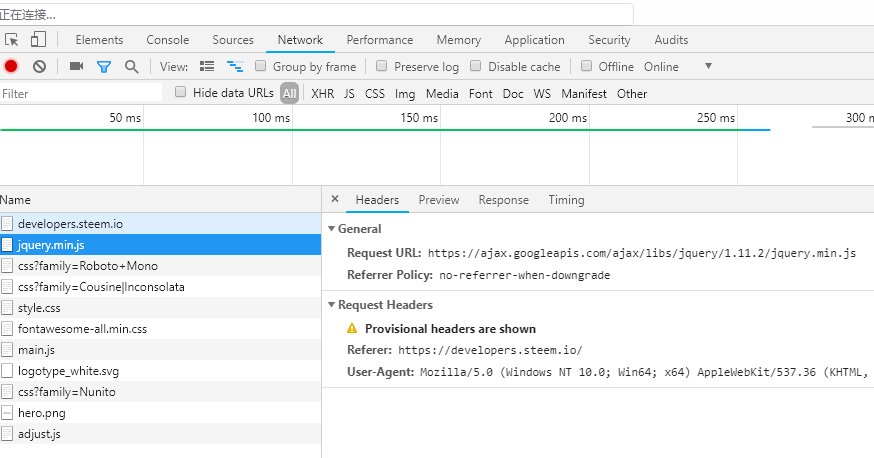Open the Security tab
Viewport: 874px width, 458px height.
609,40
